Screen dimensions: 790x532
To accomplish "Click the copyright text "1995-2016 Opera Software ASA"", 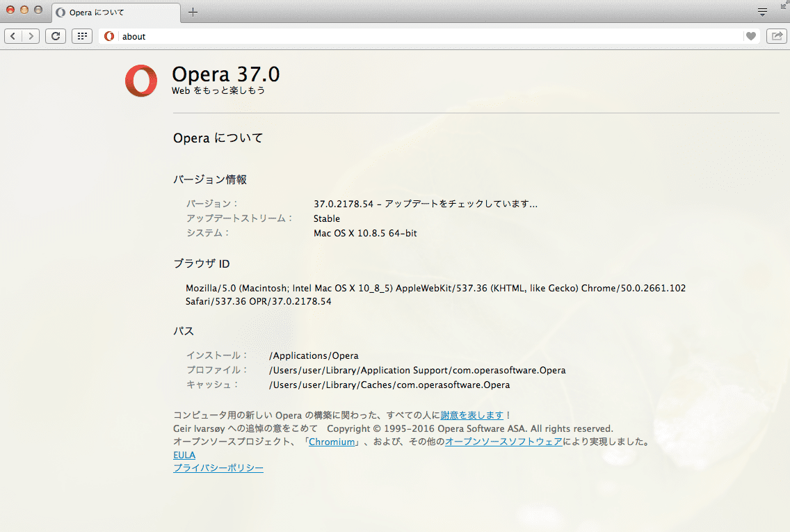I will (x=456, y=428).
